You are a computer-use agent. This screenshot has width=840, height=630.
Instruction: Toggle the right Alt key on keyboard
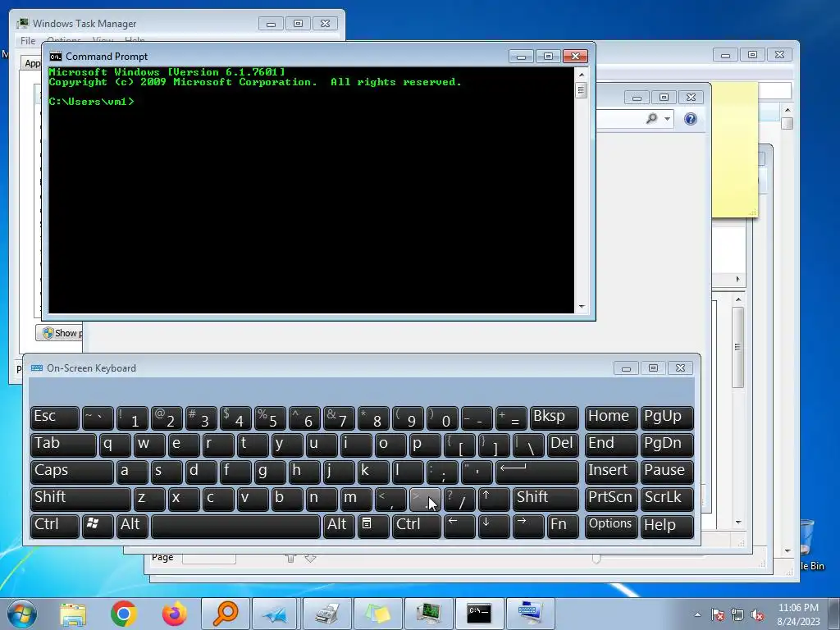click(x=339, y=526)
